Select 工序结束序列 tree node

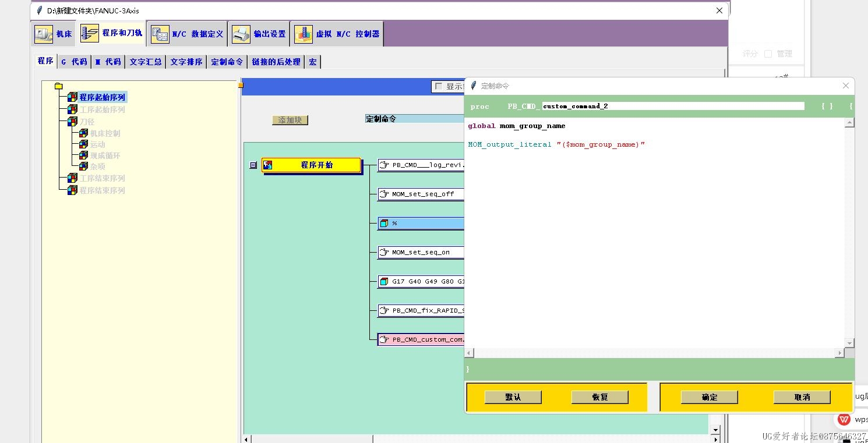click(x=103, y=178)
